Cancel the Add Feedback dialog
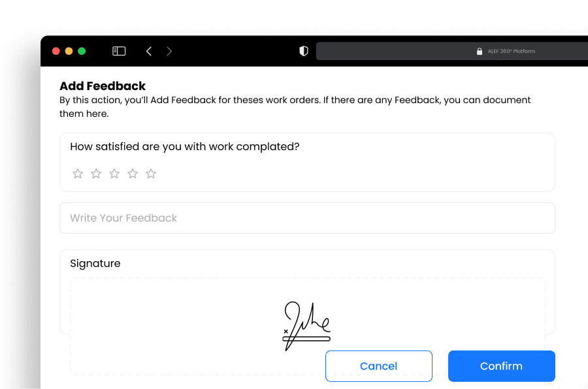 pyautogui.click(x=379, y=366)
